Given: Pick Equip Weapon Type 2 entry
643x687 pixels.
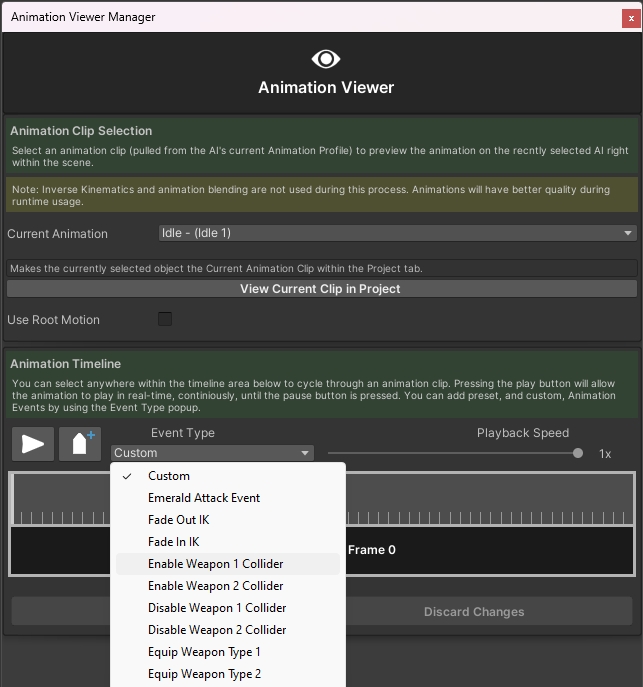Looking at the screenshot, I should point(204,674).
